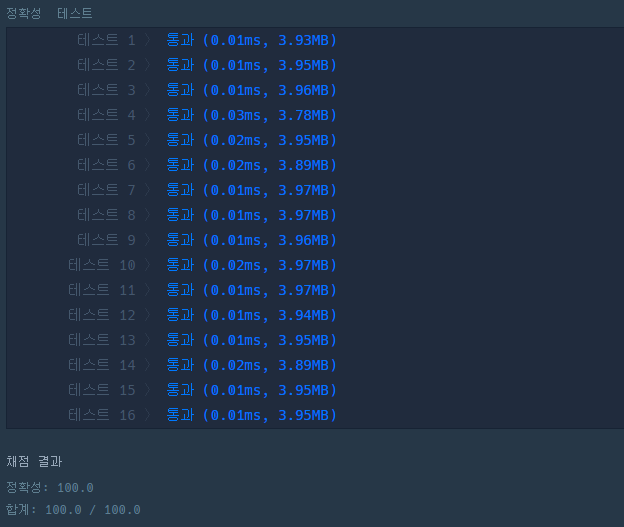
Task: Select the '테스트 13' row label
Action: coord(102,340)
